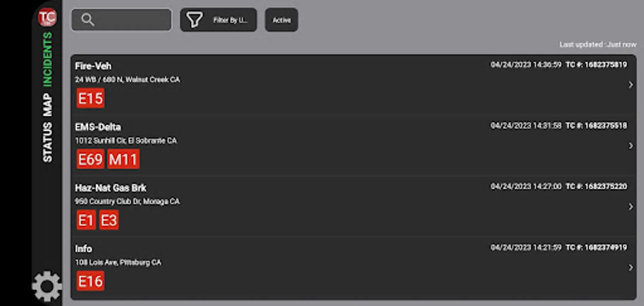This screenshot has width=644, height=306.
Task: Open the Incidents tab
Action: [x=48, y=60]
